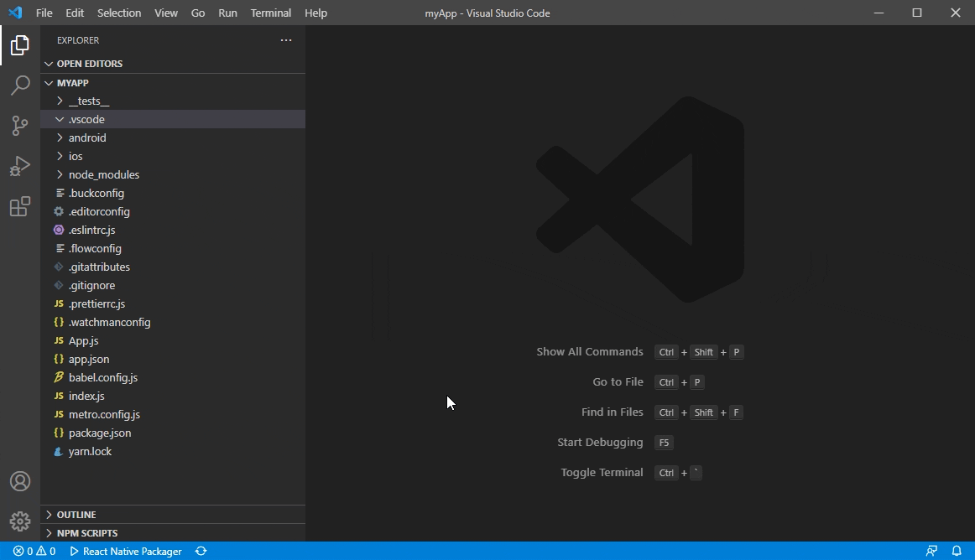Open the Search view in the Activity Bar
Screen dimensions: 975x560
click(x=20, y=86)
